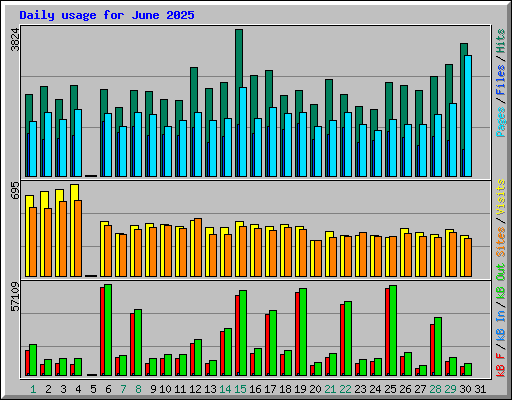Click day label 6 on the x-axis

[x=108, y=389]
